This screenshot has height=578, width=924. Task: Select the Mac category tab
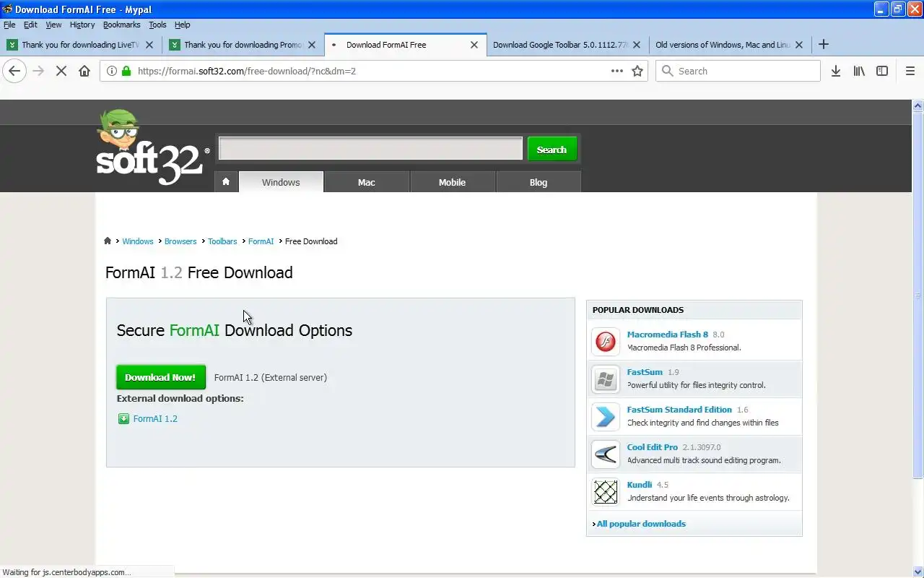[367, 182]
